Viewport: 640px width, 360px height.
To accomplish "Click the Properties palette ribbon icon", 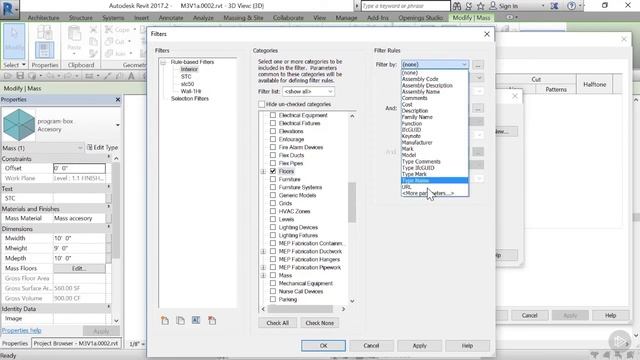I will (44, 50).
